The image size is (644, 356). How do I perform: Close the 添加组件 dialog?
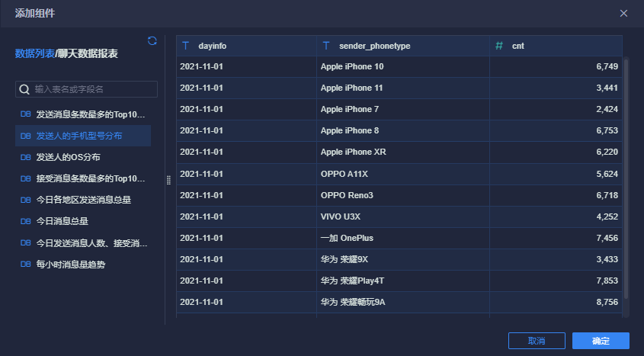click(x=623, y=13)
